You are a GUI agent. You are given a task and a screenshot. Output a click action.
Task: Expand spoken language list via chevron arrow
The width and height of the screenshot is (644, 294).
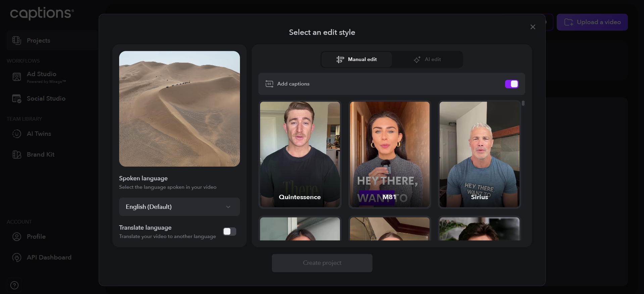coord(228,207)
